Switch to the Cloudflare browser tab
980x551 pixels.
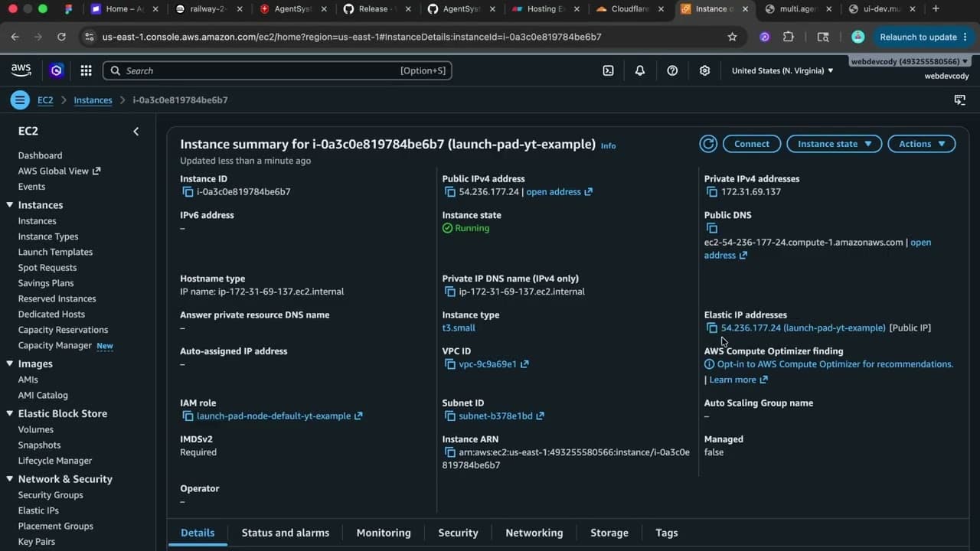tap(629, 9)
